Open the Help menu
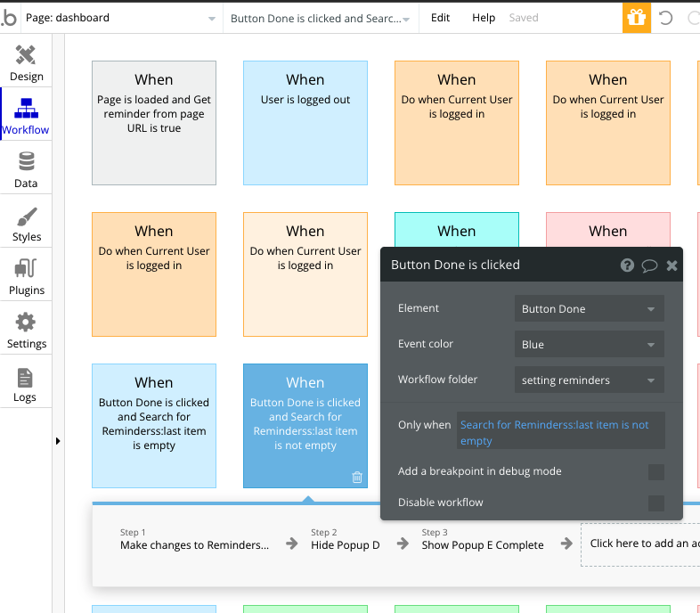The height and width of the screenshot is (613, 700). [484, 18]
